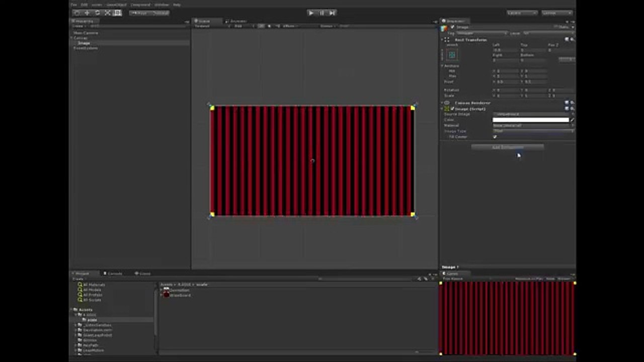Open the Window menu
The height and width of the screenshot is (362, 644).
click(162, 5)
